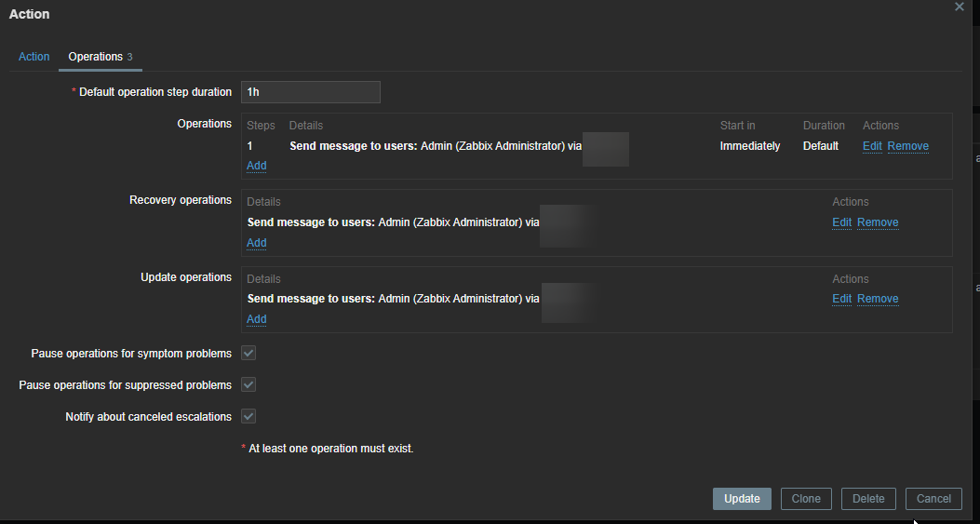
Task: Remove the update operation
Action: [878, 299]
